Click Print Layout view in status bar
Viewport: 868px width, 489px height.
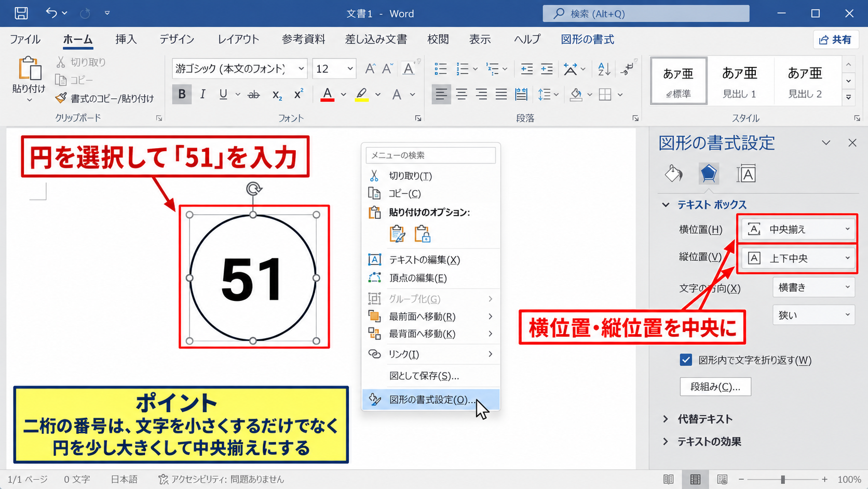695,479
